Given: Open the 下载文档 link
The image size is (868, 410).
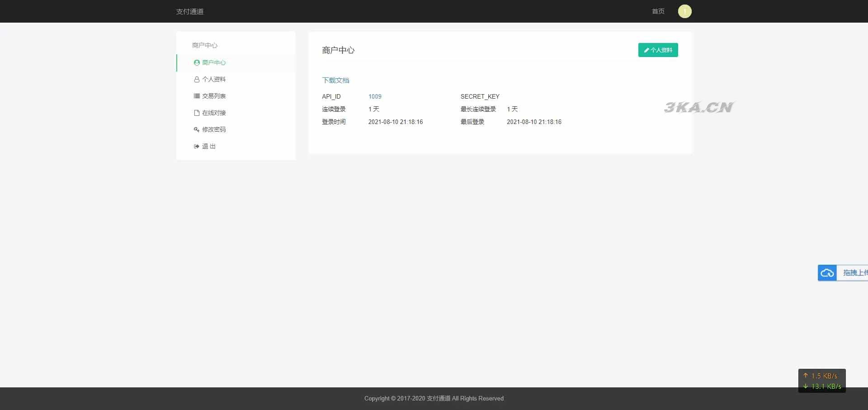Looking at the screenshot, I should coord(335,80).
